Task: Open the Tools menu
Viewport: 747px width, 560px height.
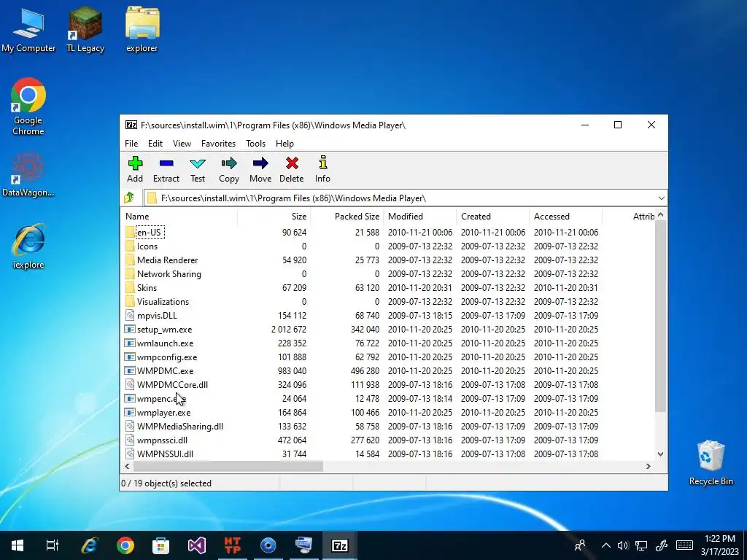Action: [x=256, y=144]
